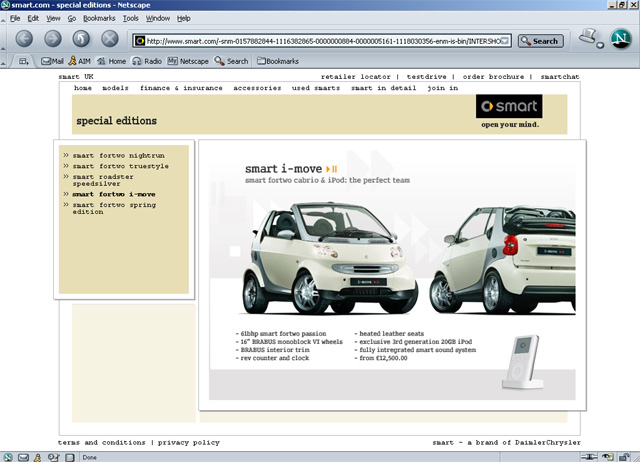Click into the URL address field
Screen dimensions: 640x462
[x=323, y=41]
